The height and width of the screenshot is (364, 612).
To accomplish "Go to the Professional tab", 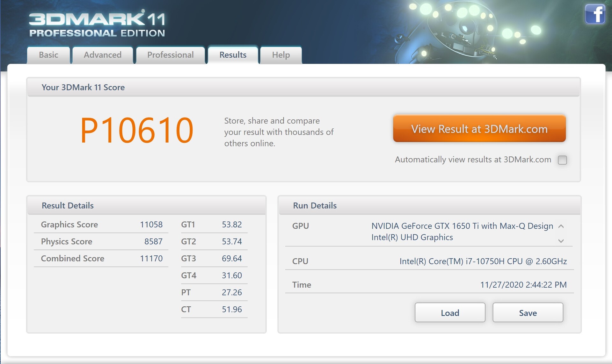I will click(x=170, y=55).
